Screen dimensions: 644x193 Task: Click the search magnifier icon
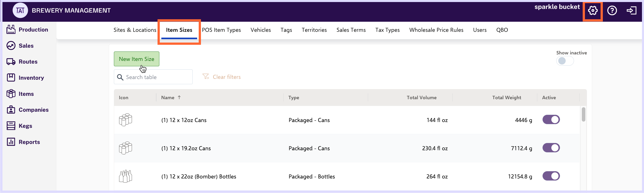pyautogui.click(x=120, y=77)
